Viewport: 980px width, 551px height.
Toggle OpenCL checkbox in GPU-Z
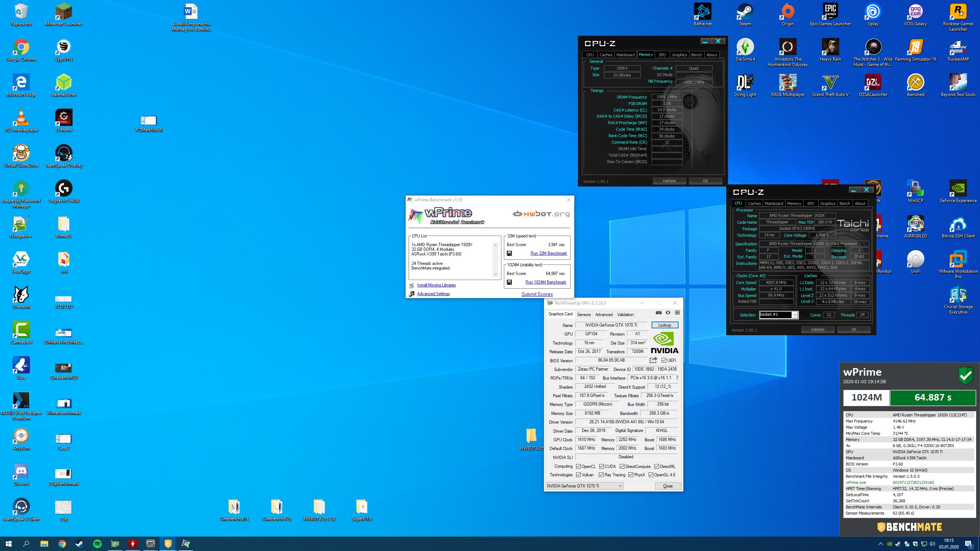pos(578,467)
